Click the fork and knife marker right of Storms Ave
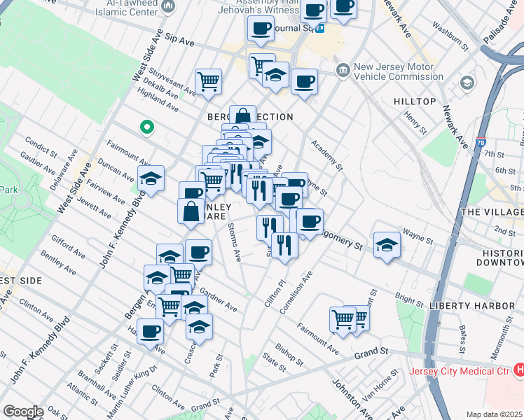Screen dimensions: 524x420 point(270,230)
